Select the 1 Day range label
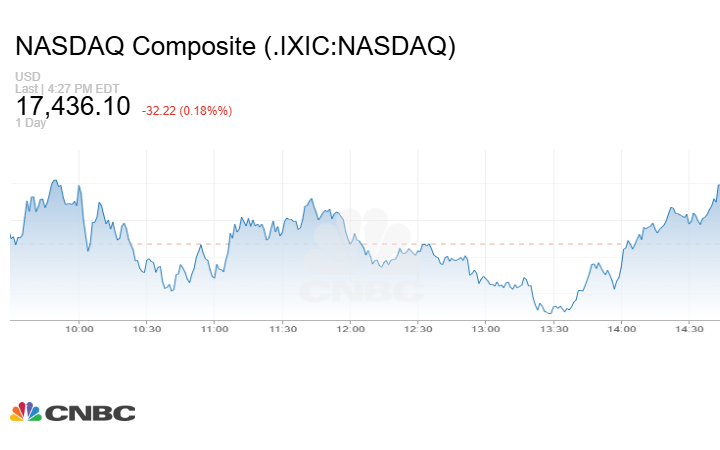This screenshot has height=450, width=720. coord(31,123)
